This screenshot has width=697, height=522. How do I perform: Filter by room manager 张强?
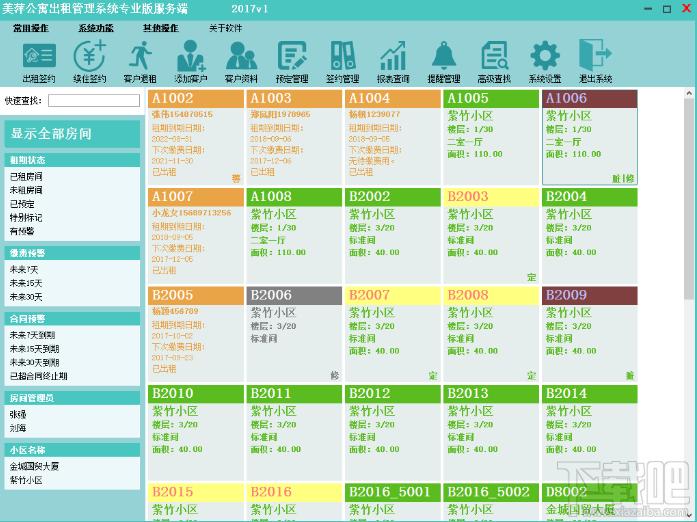(18, 414)
